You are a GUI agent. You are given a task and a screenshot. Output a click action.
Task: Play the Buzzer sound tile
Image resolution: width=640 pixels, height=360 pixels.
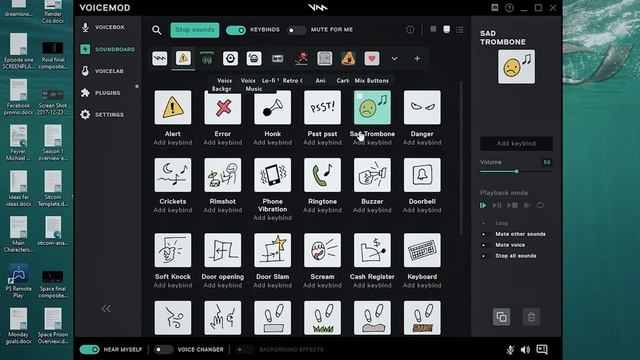pos(372,175)
